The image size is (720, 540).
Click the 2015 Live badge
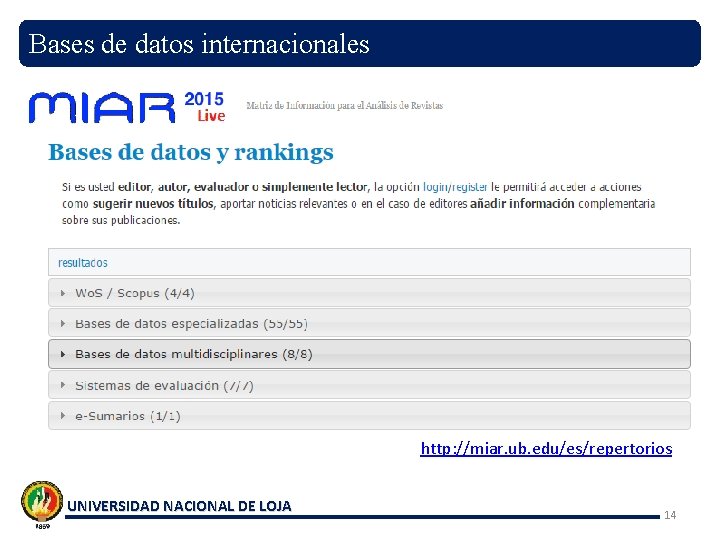click(205, 107)
